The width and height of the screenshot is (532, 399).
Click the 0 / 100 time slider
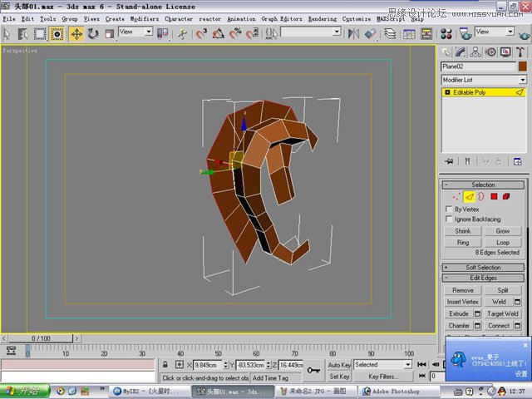point(41,338)
